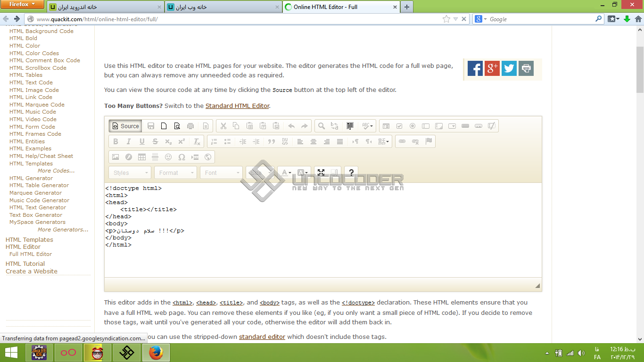Open the Bookmarks dropdown button
This screenshot has height=362, width=644.
pos(613,19)
